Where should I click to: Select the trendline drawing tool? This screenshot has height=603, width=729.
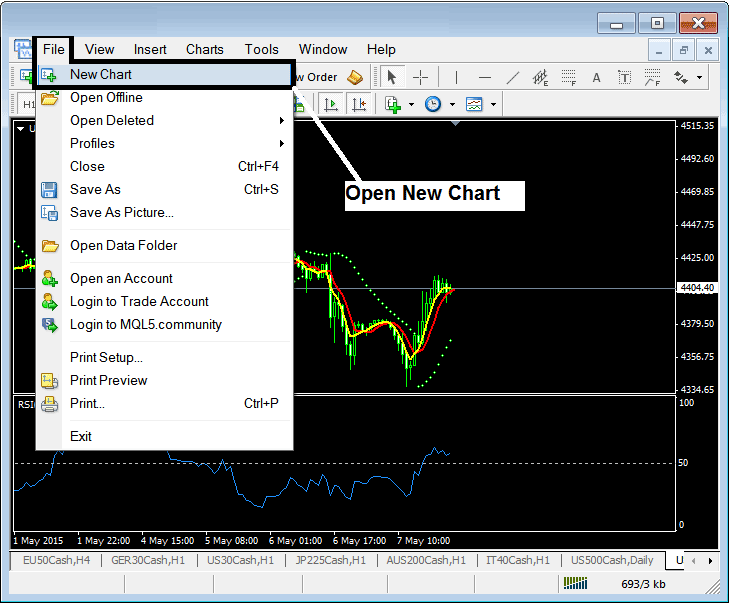512,77
